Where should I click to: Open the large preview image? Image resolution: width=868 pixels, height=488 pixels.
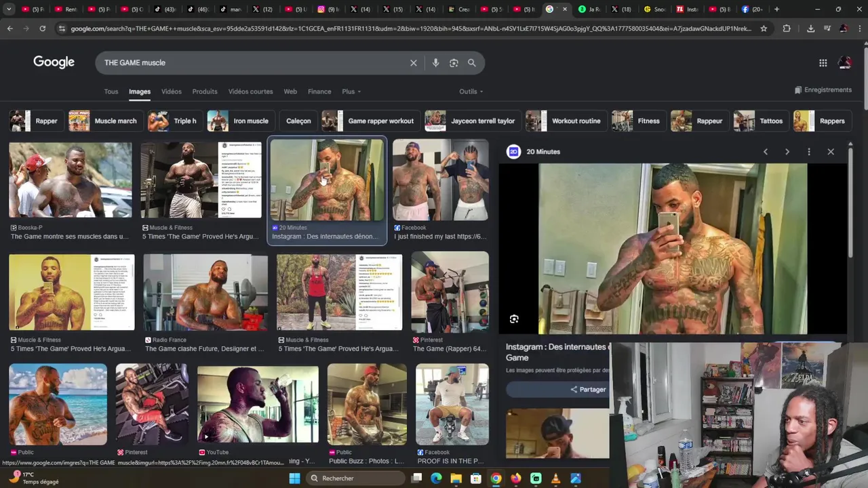click(673, 249)
